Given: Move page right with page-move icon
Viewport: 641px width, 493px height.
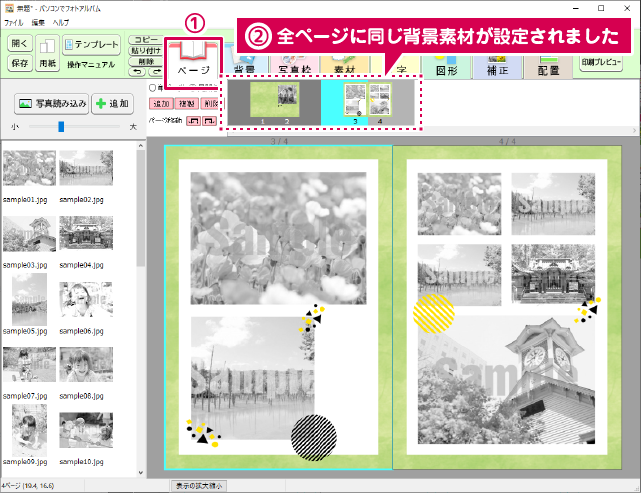Looking at the screenshot, I should [x=210, y=121].
